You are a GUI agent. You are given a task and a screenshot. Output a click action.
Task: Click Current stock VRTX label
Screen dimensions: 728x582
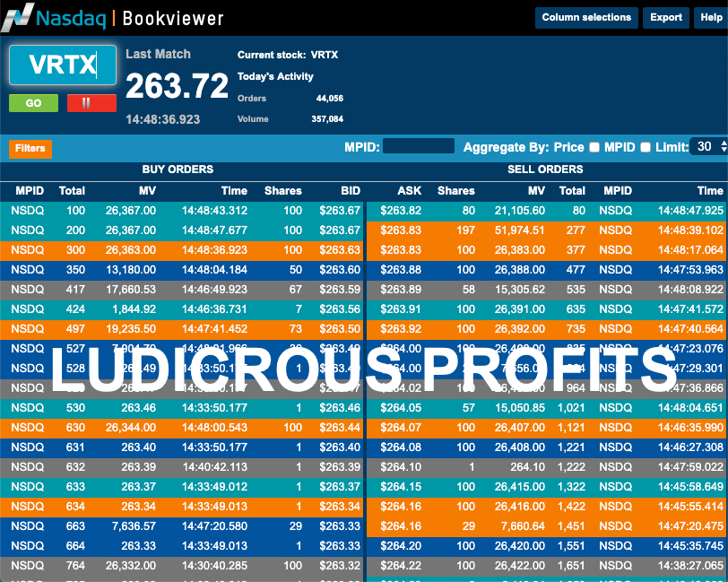[288, 55]
